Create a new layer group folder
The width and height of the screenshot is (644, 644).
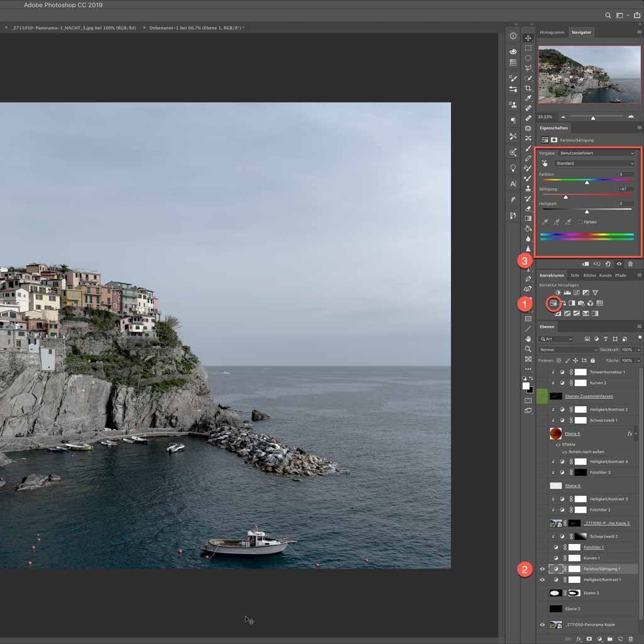(610, 639)
